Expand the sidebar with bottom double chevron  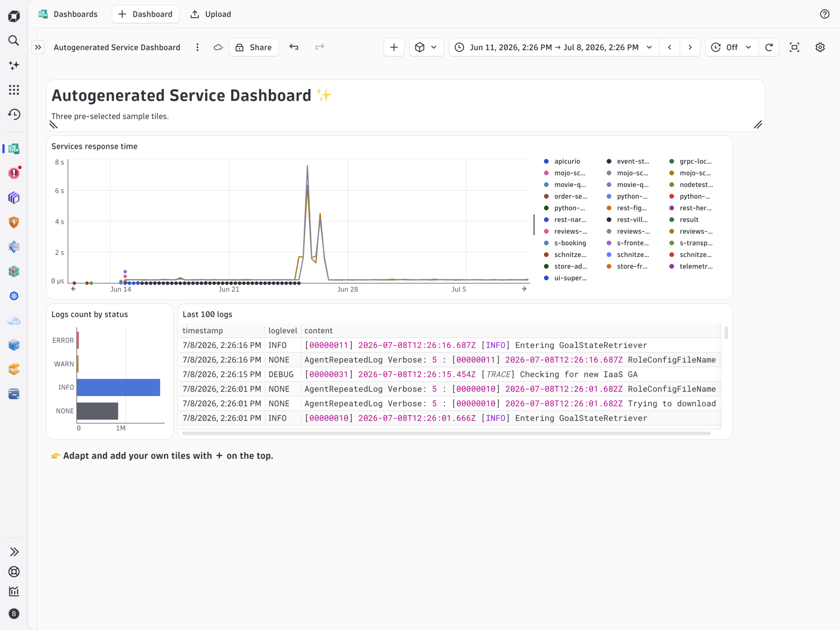(14, 552)
